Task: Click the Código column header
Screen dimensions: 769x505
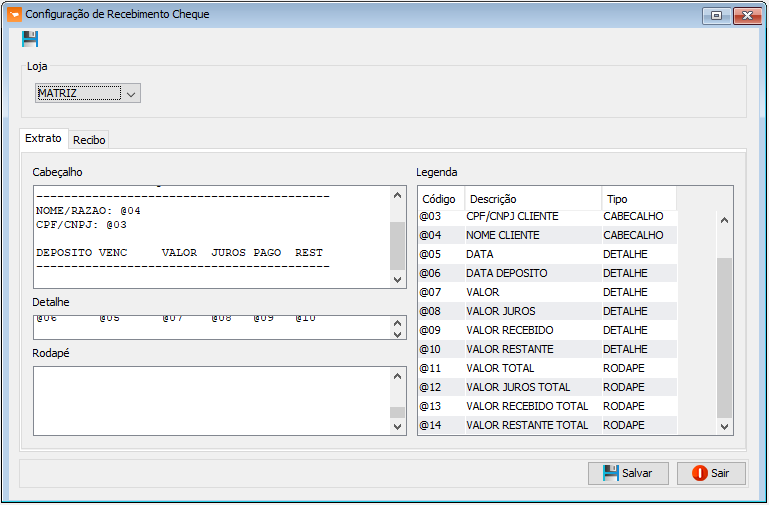Action: pos(441,199)
